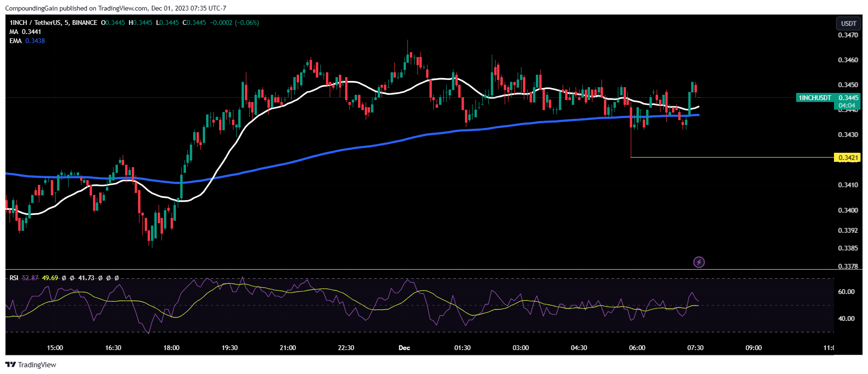Click the purple lightning bolt icon
The height and width of the screenshot is (374, 868).
pyautogui.click(x=699, y=262)
